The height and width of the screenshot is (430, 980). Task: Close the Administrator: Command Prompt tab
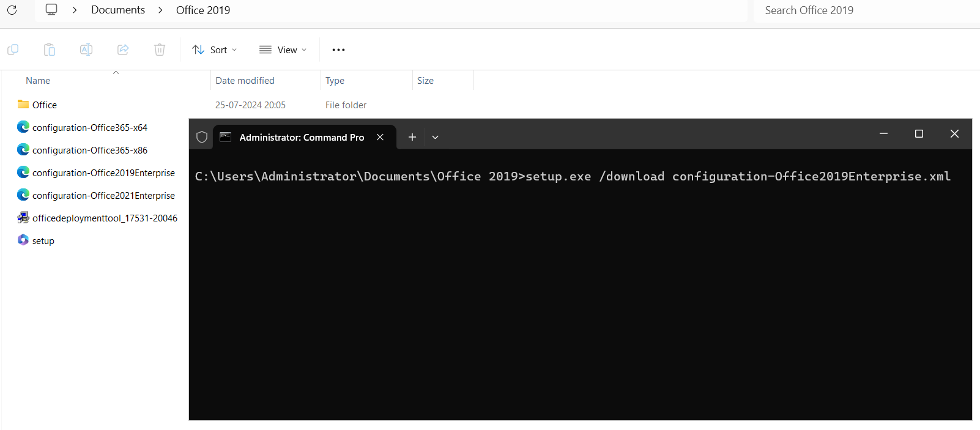point(380,137)
